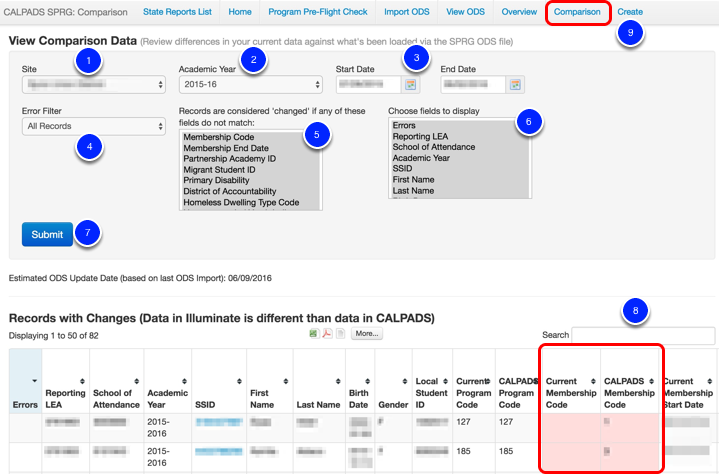Open first row's blurred SSID link
The height and width of the screenshot is (474, 719).
point(219,422)
